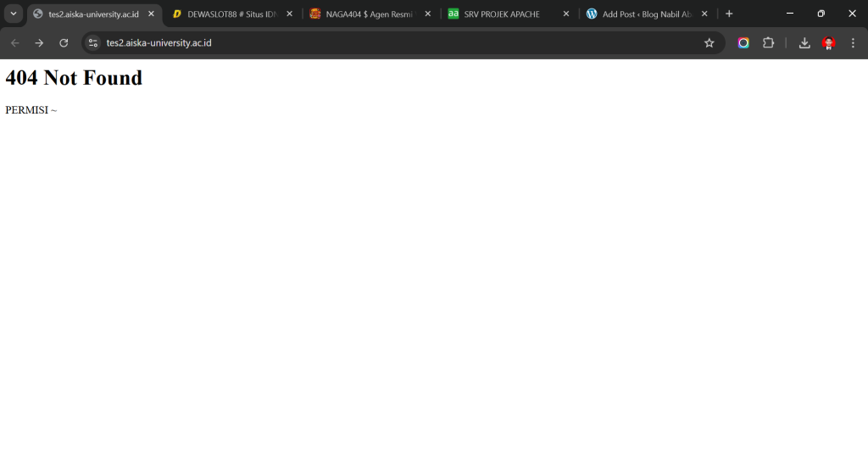868x456 pixels.
Task: Open the Downloads icon in toolbar
Action: coord(804,43)
